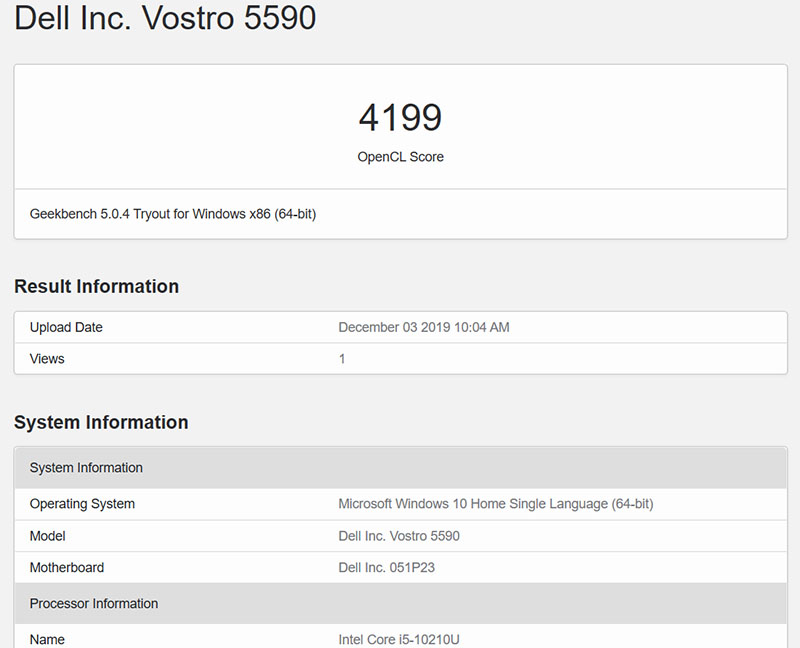Click the Model row label
The height and width of the screenshot is (648, 800).
[x=48, y=536]
